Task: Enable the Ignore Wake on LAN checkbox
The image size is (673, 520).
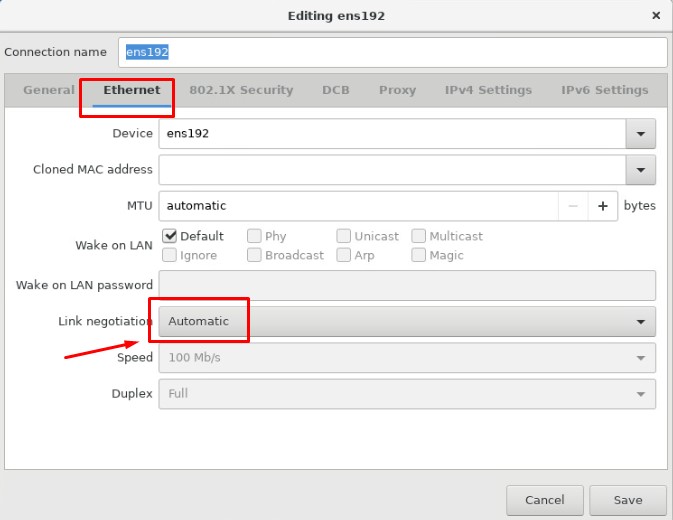Action: pyautogui.click(x=170, y=255)
